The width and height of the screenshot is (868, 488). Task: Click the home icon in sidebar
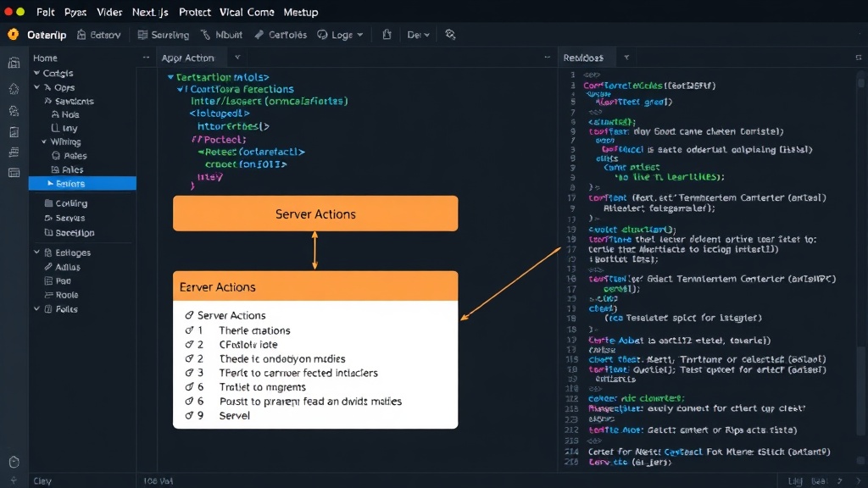(14, 63)
